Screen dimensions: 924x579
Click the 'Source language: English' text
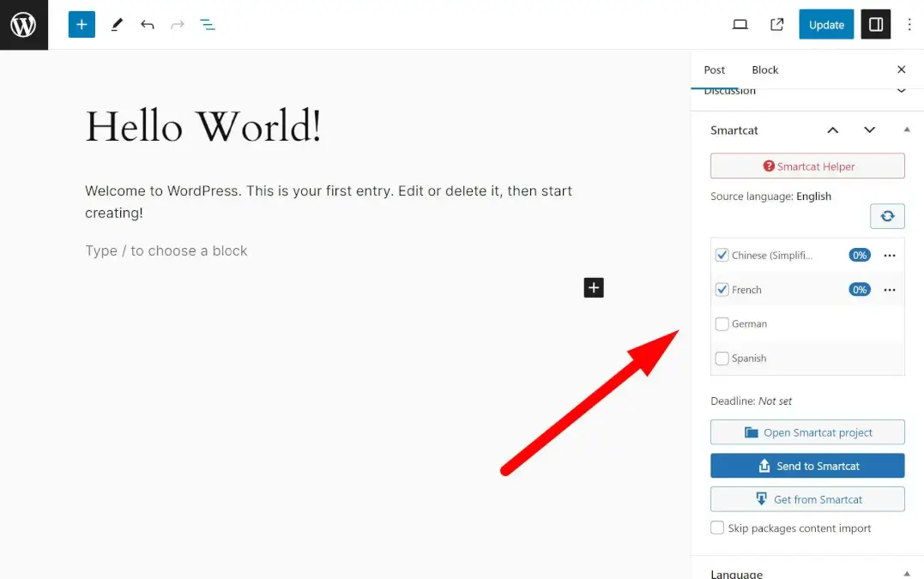click(x=770, y=196)
